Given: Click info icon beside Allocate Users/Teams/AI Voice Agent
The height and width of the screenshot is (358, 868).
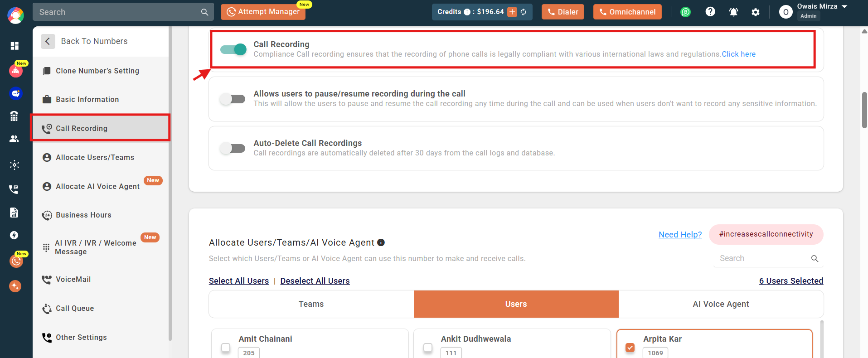Looking at the screenshot, I should (381, 242).
